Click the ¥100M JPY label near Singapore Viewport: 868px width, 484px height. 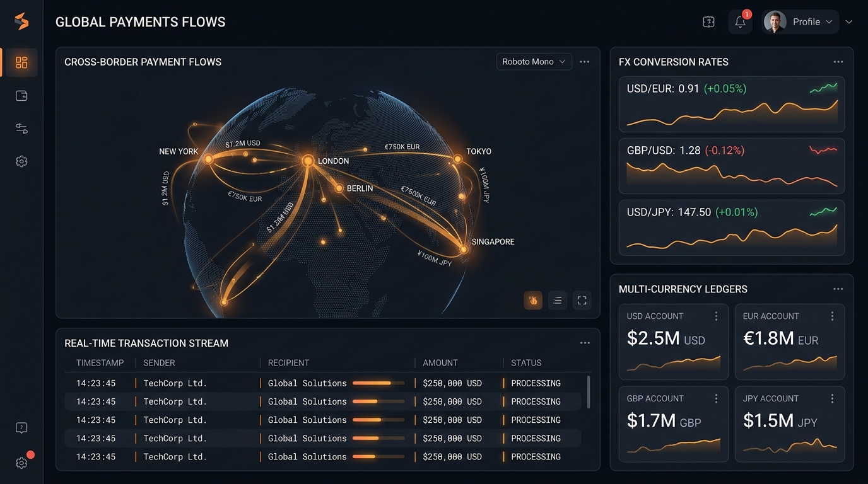click(x=435, y=258)
